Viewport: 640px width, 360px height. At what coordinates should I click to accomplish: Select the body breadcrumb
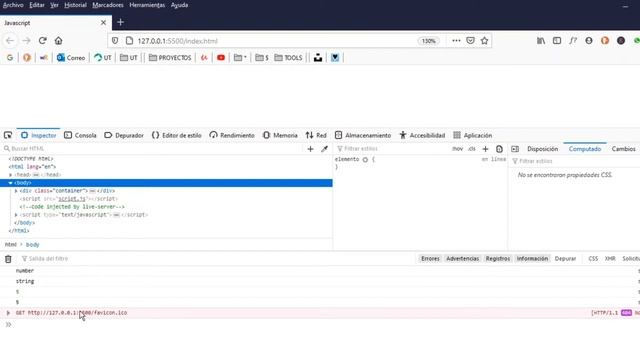[33, 244]
